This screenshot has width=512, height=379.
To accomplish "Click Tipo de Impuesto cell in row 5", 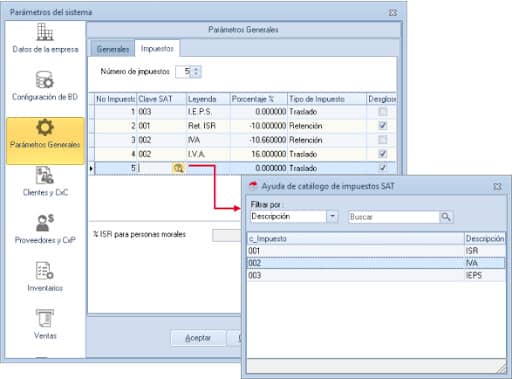I will (327, 168).
